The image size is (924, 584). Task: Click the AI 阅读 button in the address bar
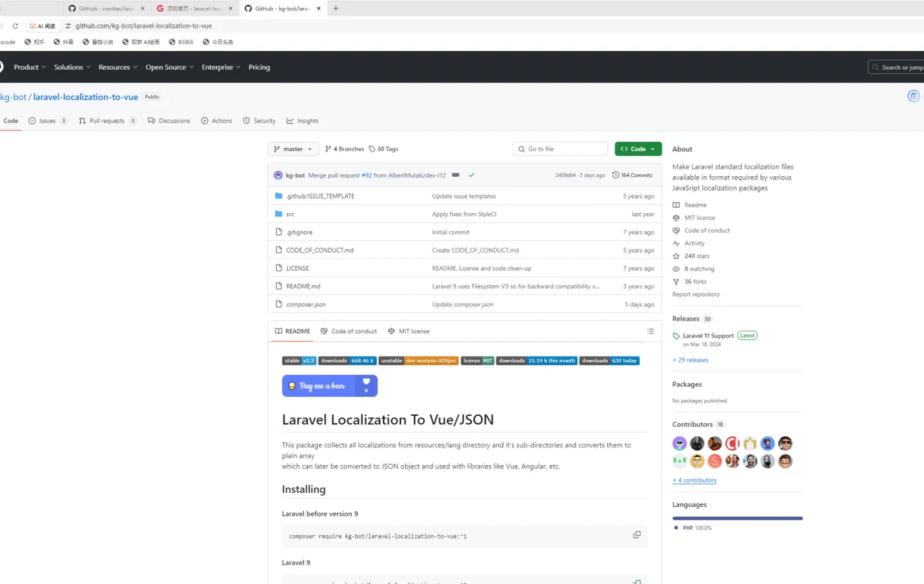click(x=43, y=26)
